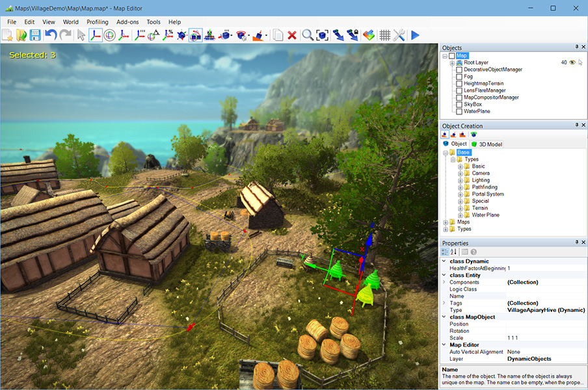Toggle the grid icon in toolbar

pos(385,35)
